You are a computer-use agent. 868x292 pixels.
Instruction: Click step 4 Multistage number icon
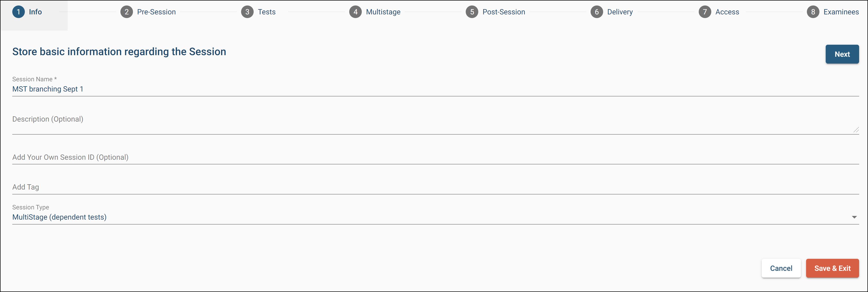pyautogui.click(x=355, y=12)
